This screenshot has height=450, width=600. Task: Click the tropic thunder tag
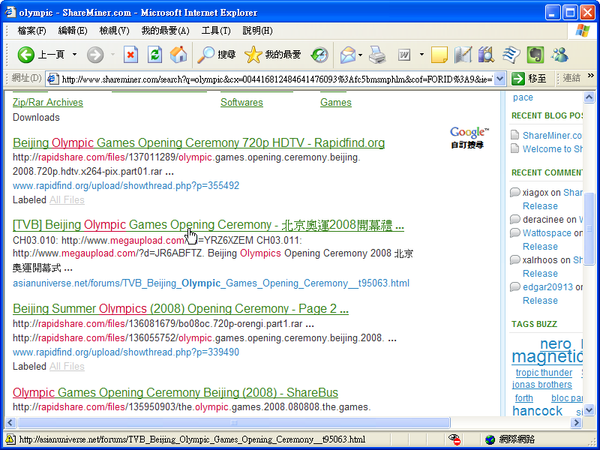pyautogui.click(x=544, y=372)
